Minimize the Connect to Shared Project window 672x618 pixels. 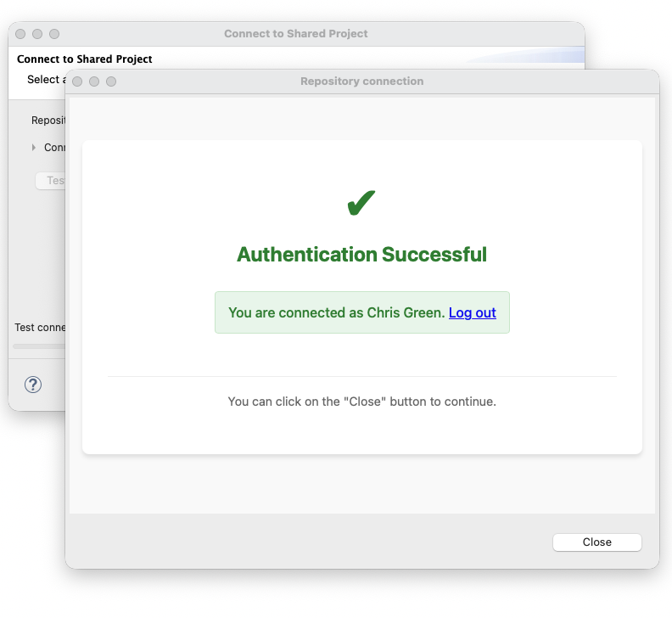tap(37, 34)
